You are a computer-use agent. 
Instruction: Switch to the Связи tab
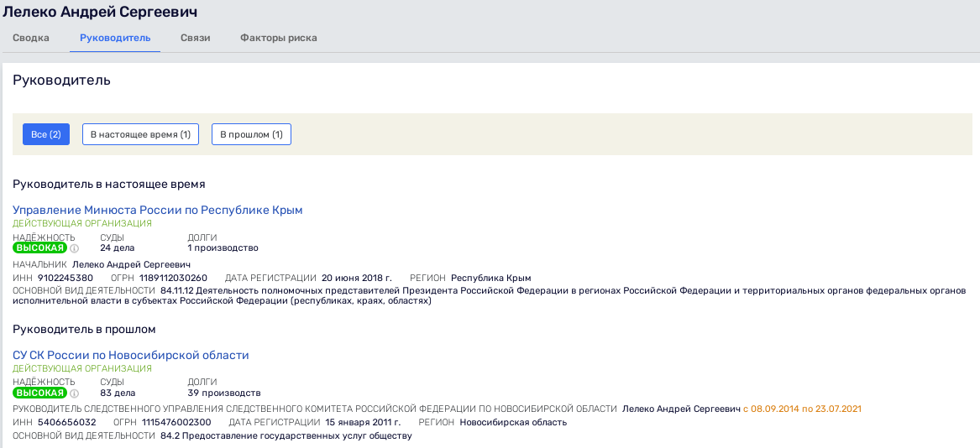[195, 38]
